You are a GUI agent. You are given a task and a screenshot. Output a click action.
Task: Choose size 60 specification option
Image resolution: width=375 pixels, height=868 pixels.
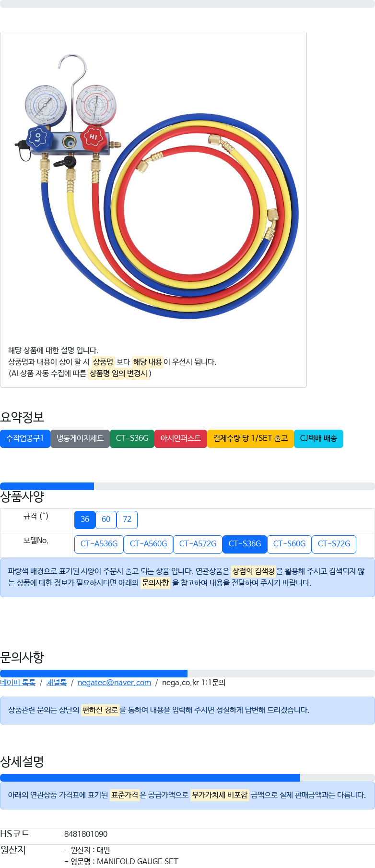coord(106,519)
